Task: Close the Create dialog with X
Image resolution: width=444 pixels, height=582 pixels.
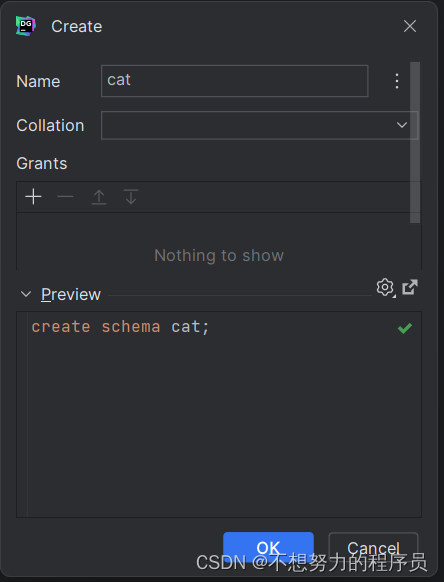Action: [410, 26]
